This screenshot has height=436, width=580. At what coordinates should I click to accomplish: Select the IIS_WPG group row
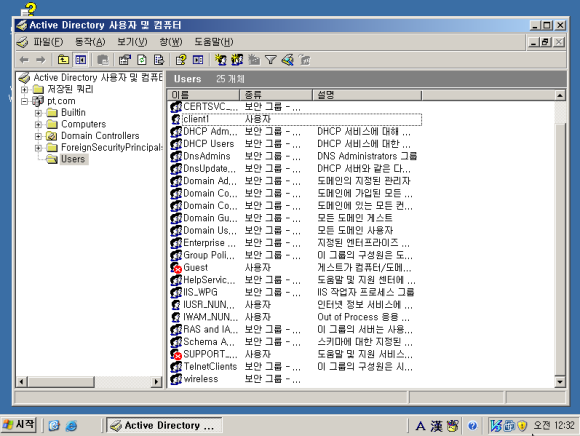tap(294, 293)
